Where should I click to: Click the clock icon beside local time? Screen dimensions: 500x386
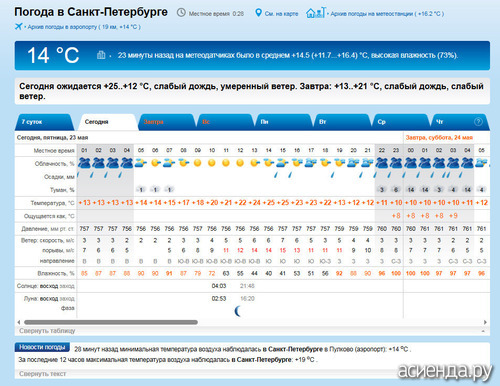tap(181, 13)
